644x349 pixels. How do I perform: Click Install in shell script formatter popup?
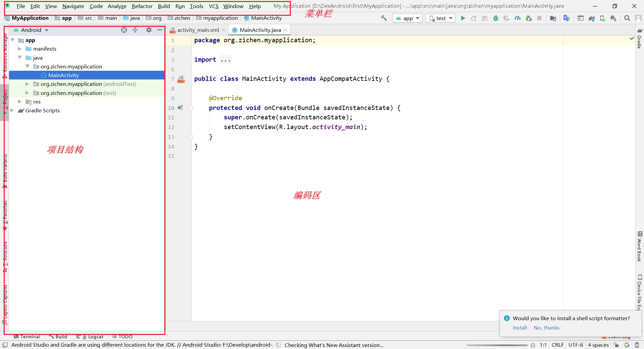[x=520, y=328]
